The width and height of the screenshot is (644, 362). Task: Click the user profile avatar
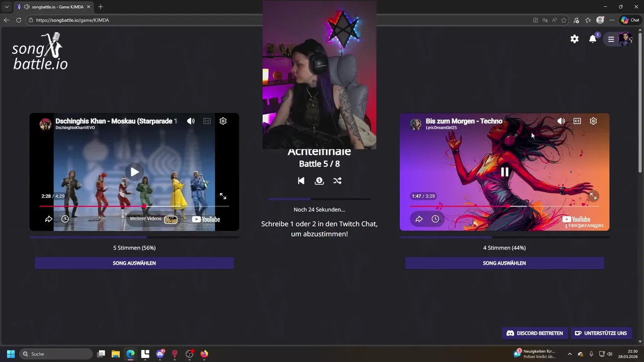click(625, 39)
